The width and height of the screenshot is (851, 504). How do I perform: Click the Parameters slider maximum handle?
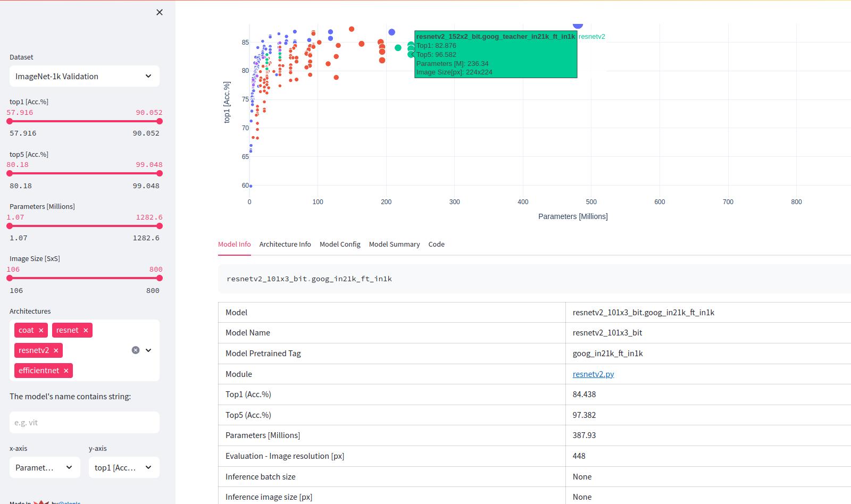[x=160, y=226]
